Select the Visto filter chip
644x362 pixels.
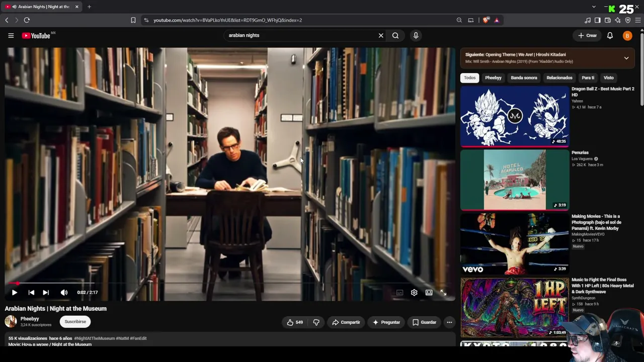[609, 78]
